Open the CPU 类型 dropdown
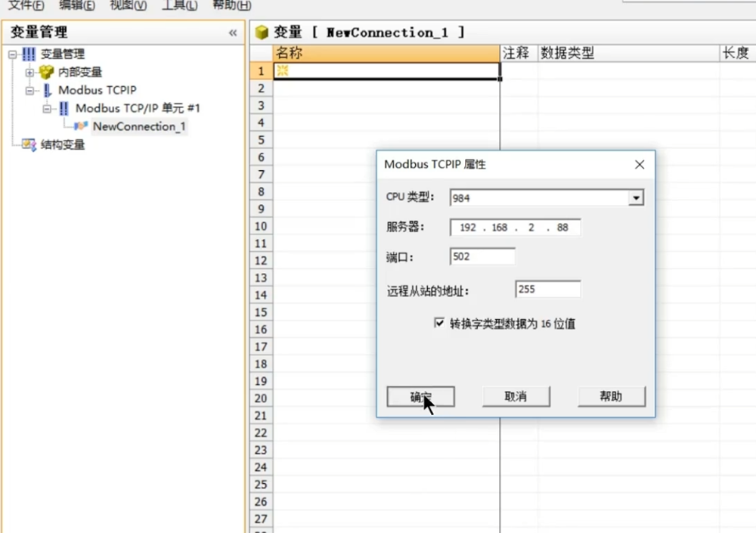The width and height of the screenshot is (756, 533). (637, 198)
